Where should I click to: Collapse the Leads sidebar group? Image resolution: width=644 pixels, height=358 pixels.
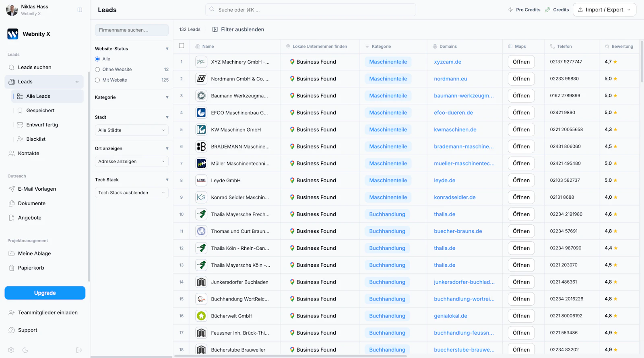coord(77,82)
